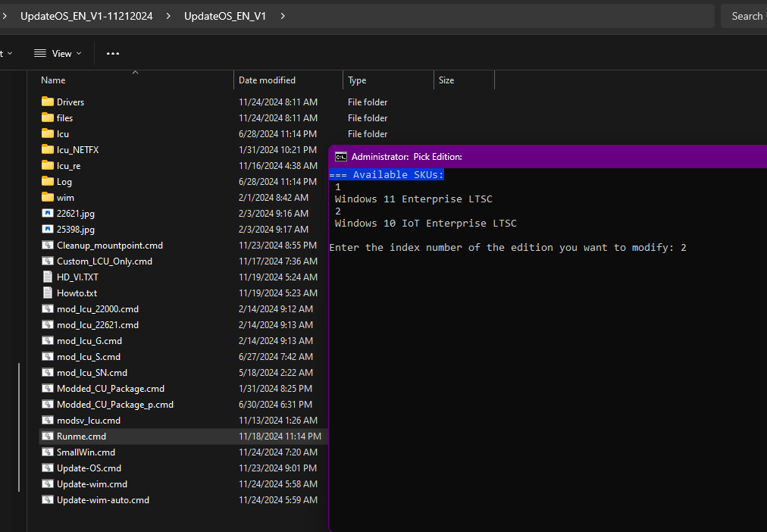Click the Enter the index number prompt
This screenshot has width=767, height=532.
click(x=508, y=247)
